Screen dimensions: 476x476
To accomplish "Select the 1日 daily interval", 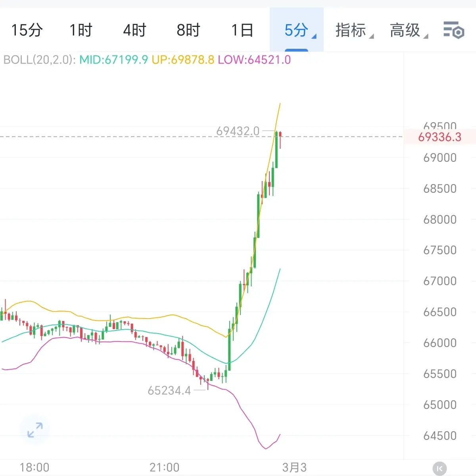I will [x=242, y=30].
